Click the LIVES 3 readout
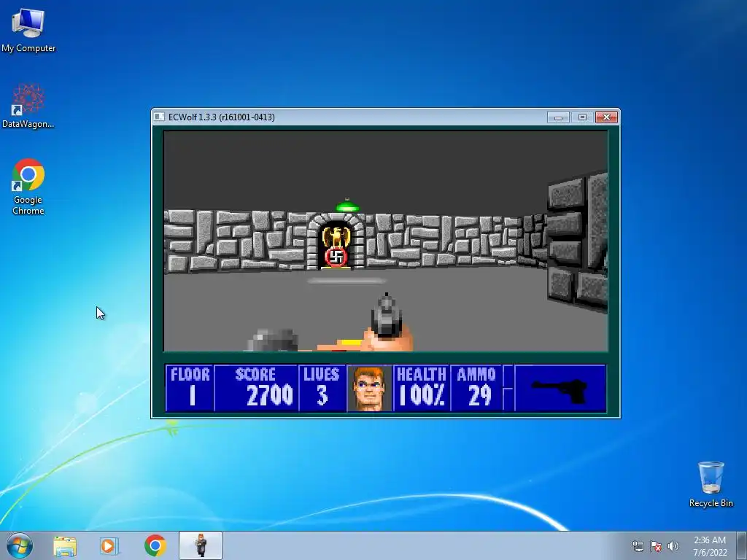Viewport: 747px width, 560px height. (322, 388)
